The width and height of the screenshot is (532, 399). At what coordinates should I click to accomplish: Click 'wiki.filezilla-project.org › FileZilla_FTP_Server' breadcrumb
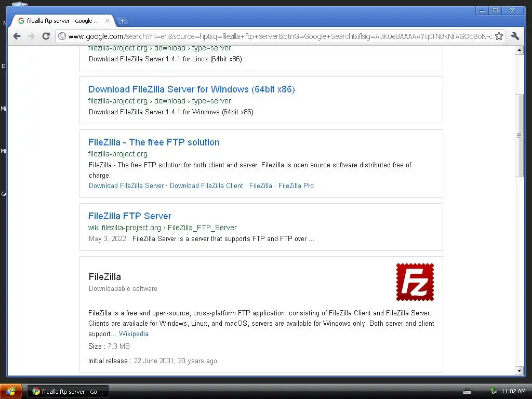[x=163, y=228]
